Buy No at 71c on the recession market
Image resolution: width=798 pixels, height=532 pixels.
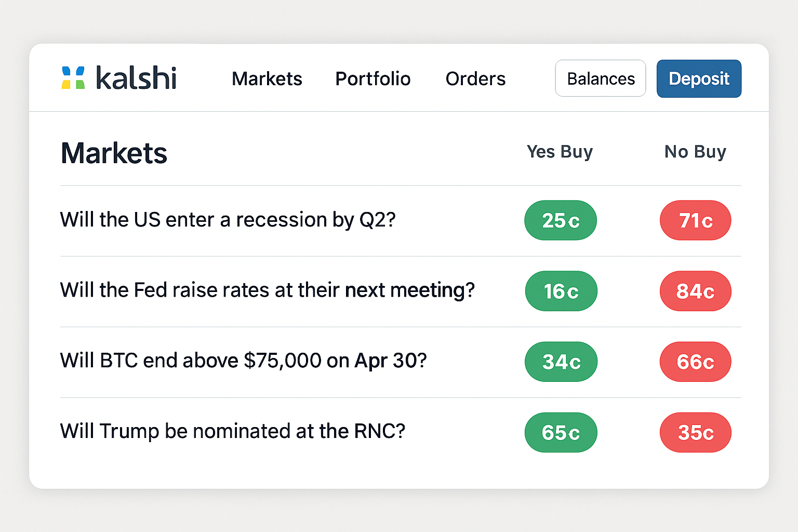coord(695,220)
